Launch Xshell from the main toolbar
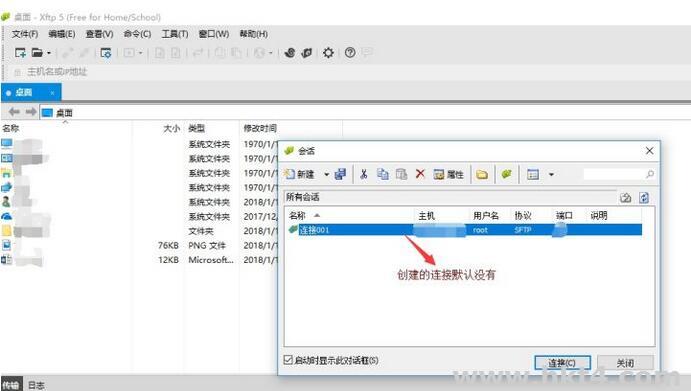This screenshot has width=691, height=391. (x=290, y=53)
